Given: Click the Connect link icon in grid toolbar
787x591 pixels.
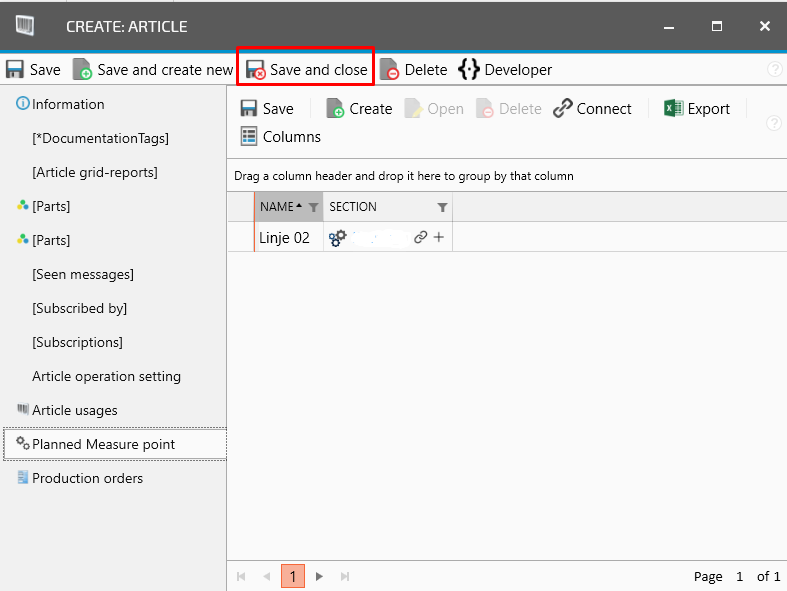Looking at the screenshot, I should 592,109.
